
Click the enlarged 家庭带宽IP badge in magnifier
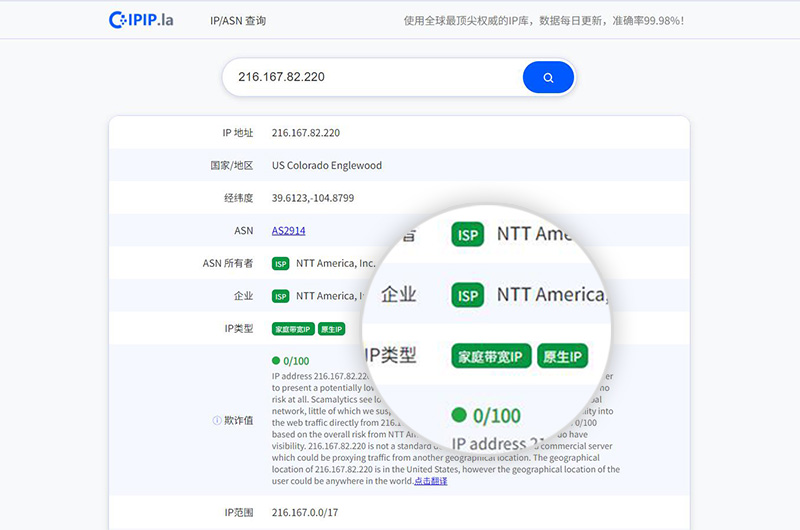coord(491,356)
